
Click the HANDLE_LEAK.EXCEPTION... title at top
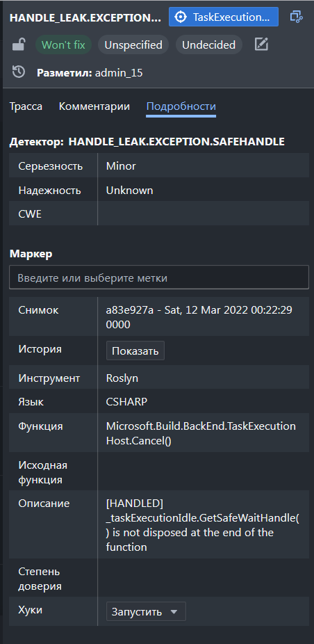click(x=85, y=17)
